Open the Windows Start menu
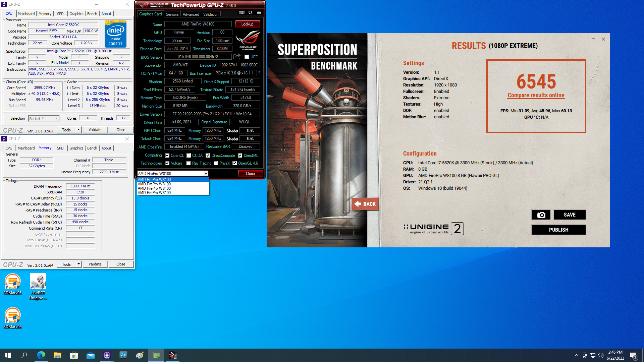Viewport: 644px width, 362px height. pyautogui.click(x=8, y=355)
